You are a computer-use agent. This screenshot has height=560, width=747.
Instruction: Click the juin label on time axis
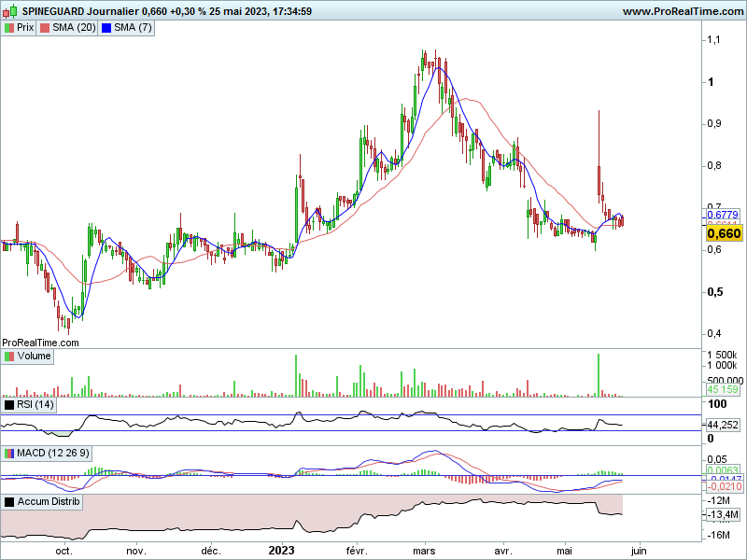639,551
